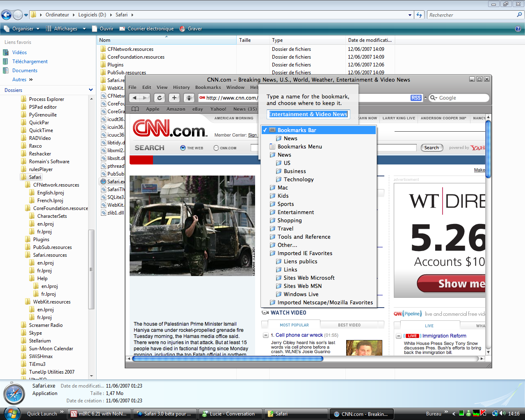The height and width of the screenshot is (420, 525).
Task: Expand the Quick Launch overflow chevron
Action: pos(62,412)
